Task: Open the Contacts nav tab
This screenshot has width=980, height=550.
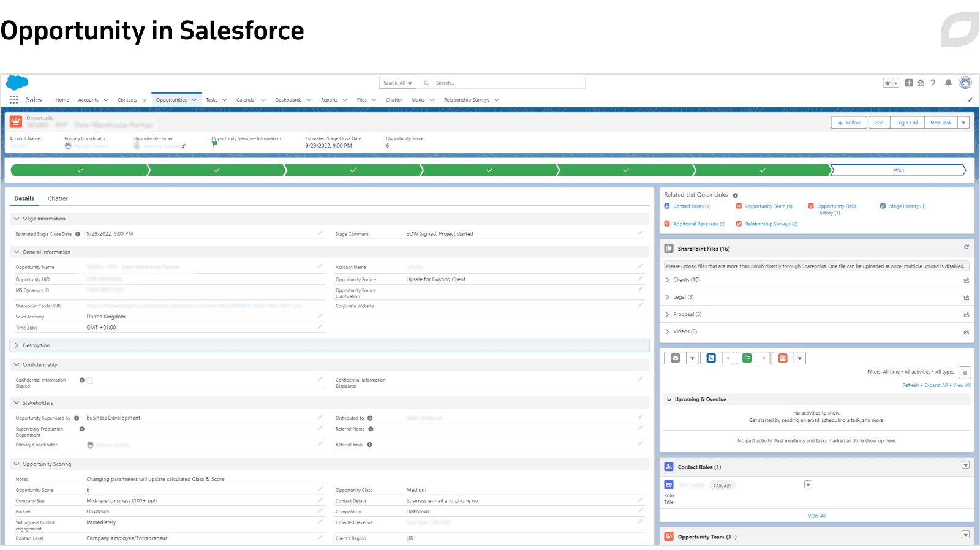Action: (x=127, y=100)
